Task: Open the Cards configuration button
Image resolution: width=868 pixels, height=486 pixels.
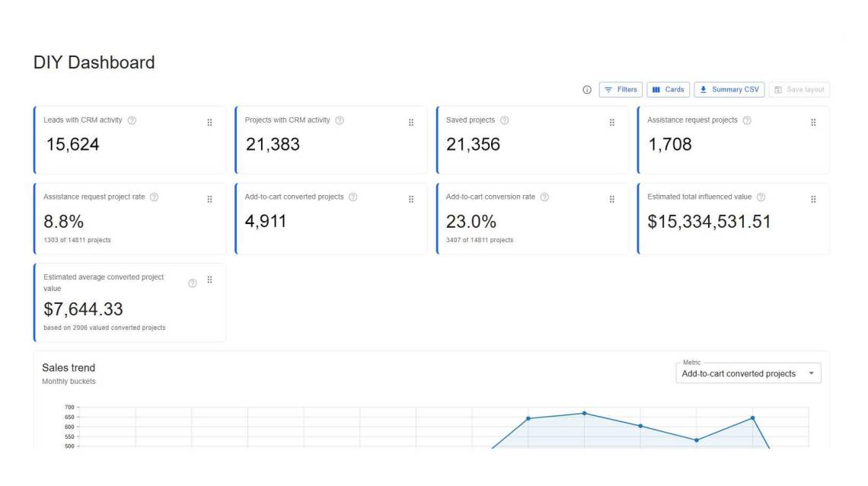Action: pyautogui.click(x=669, y=90)
